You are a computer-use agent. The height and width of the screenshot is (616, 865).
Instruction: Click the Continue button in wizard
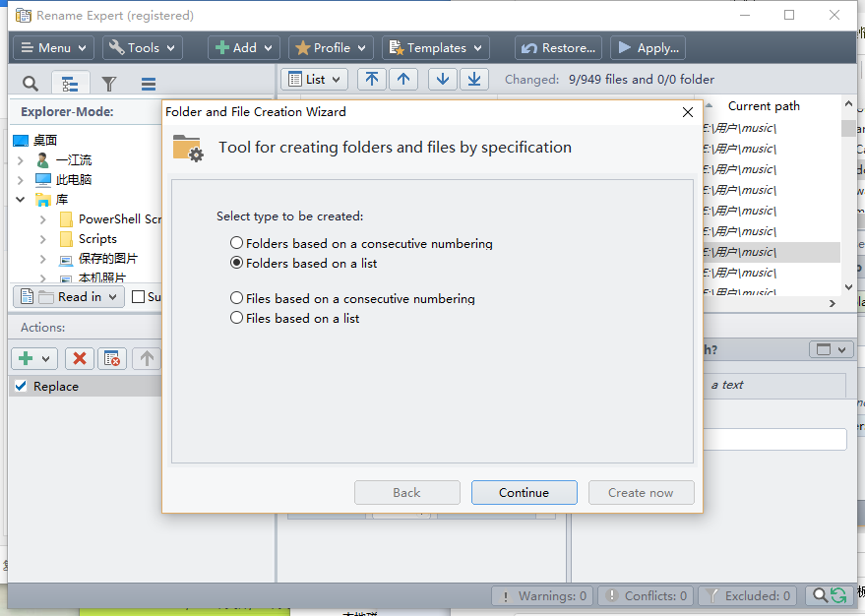(x=524, y=493)
